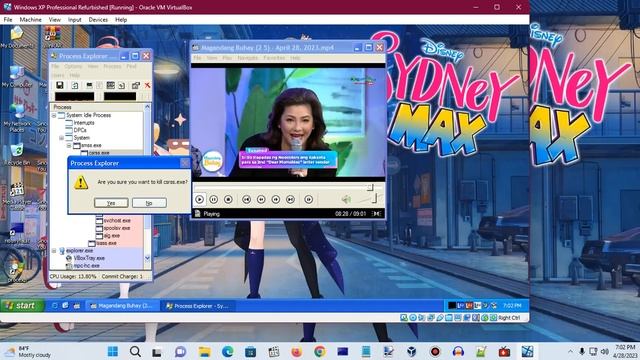
Task: Pause the video in media player
Action: (213, 199)
